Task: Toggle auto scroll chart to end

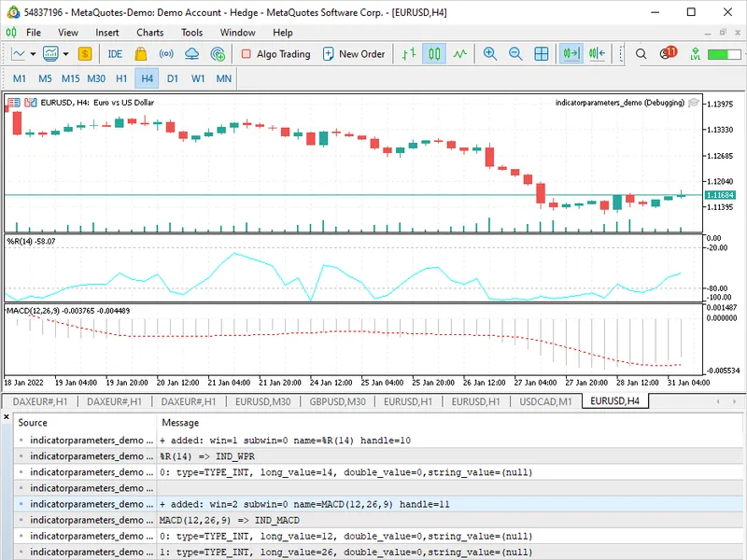Action: pos(571,54)
